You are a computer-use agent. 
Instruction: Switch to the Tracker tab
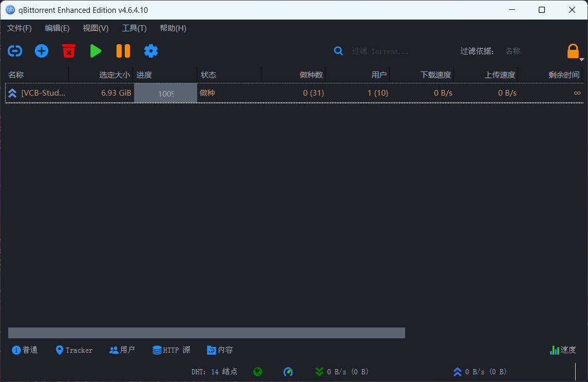click(x=74, y=350)
